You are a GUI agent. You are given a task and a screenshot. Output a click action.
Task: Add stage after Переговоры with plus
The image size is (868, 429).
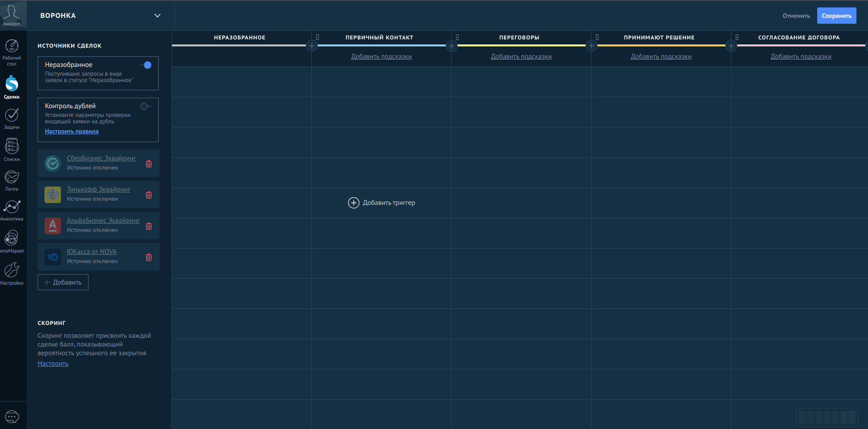(592, 46)
